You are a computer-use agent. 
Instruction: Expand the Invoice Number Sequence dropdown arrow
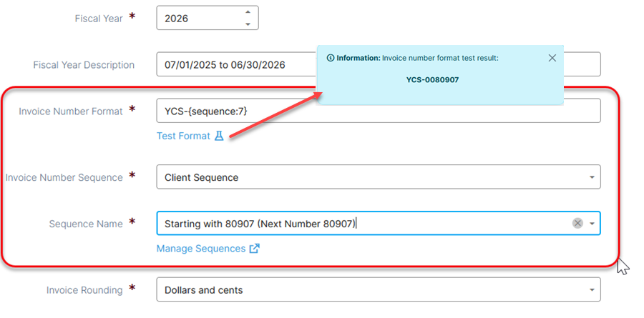592,177
